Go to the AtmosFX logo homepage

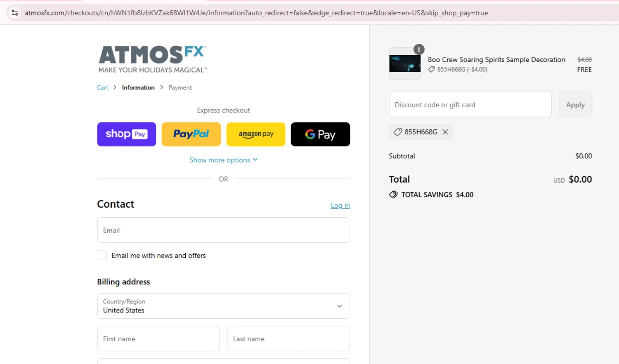click(x=152, y=59)
